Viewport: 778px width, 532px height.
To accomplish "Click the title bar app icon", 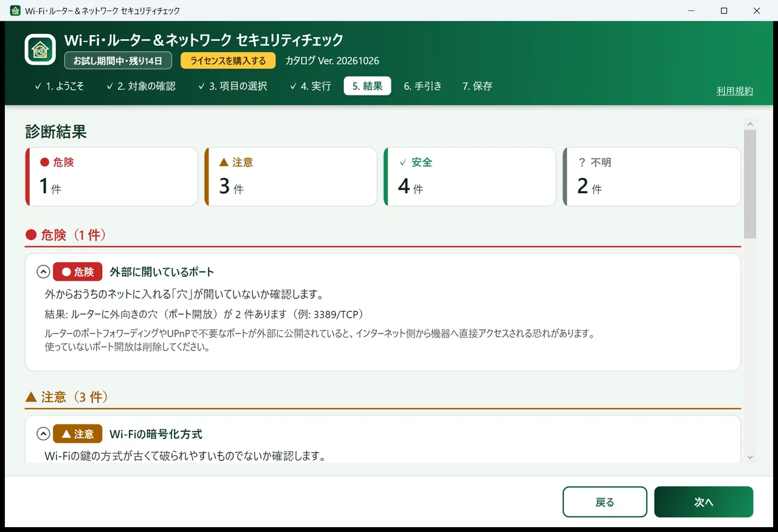I will (x=15, y=11).
